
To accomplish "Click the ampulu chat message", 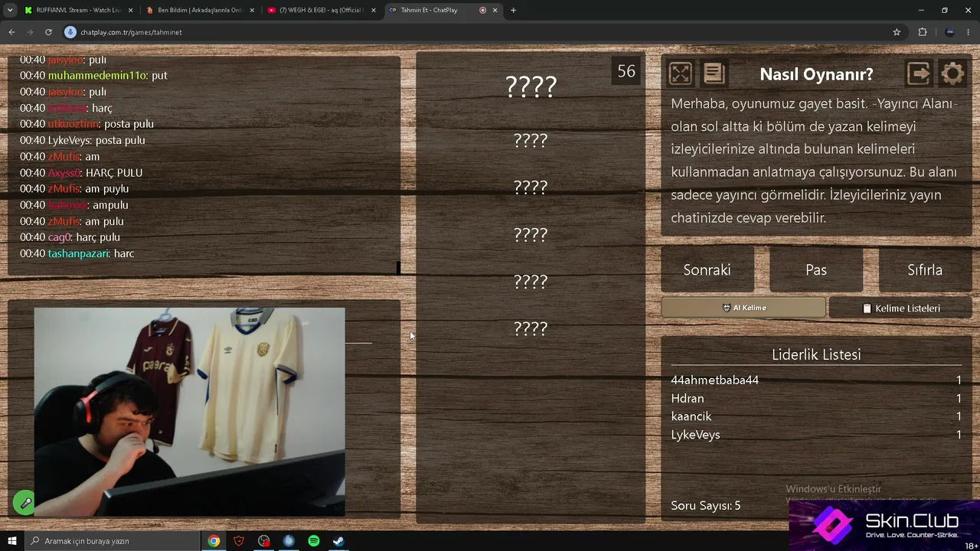I will pyautogui.click(x=74, y=206).
